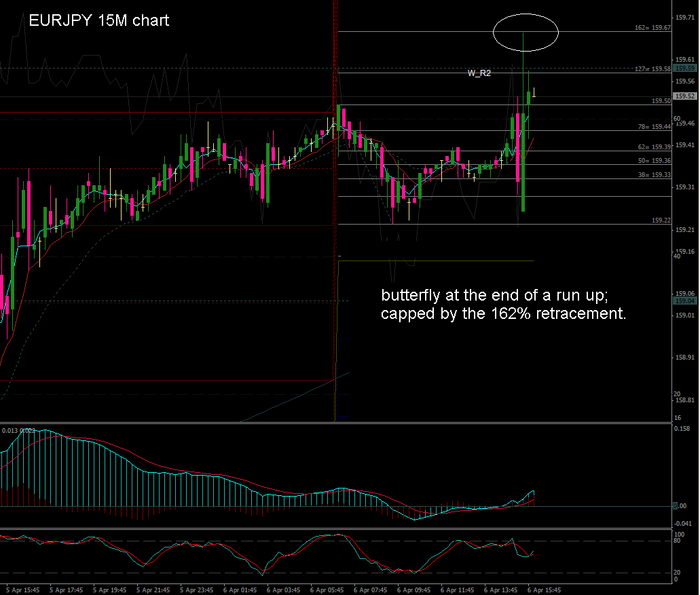Click the highlighted 159.59 price tag

[685, 69]
